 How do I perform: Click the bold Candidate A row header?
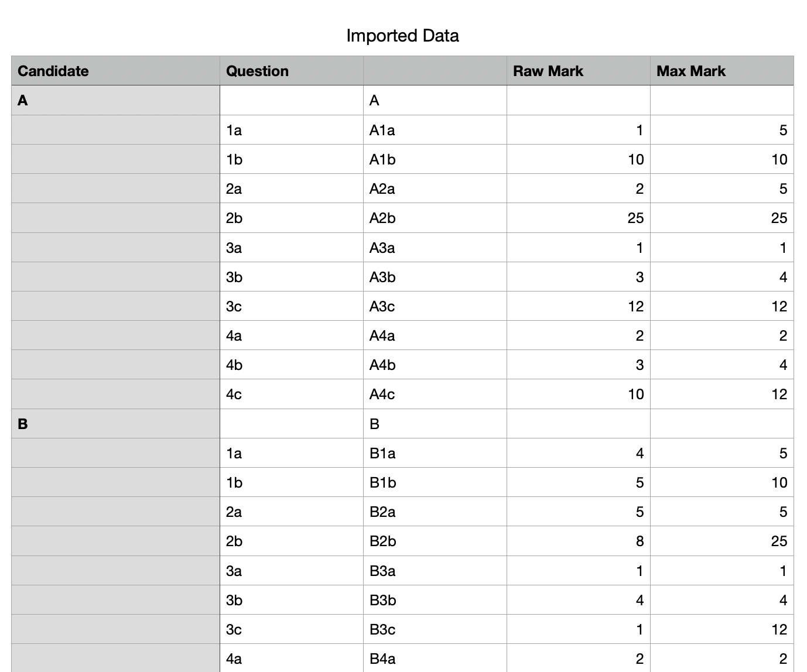[x=115, y=101]
